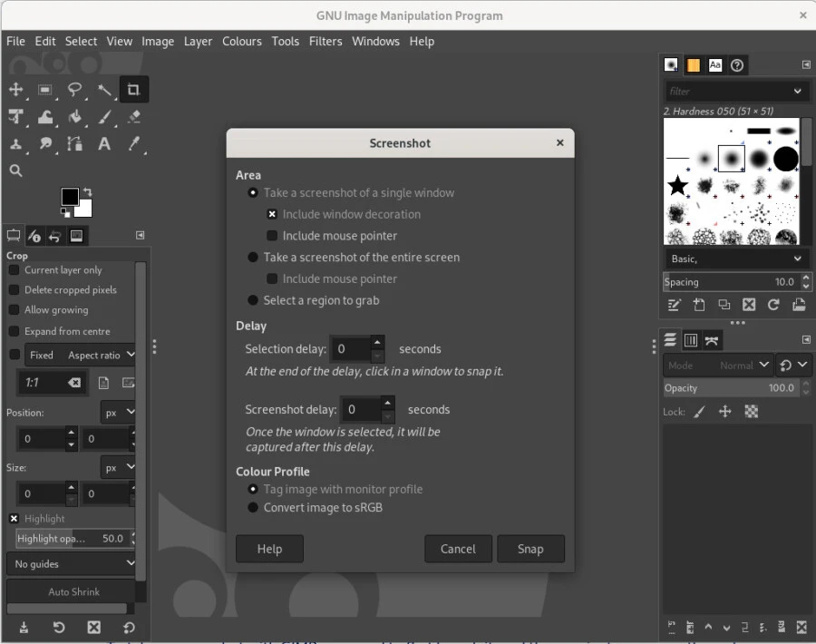
Task: Select the Colour Picker eyedropper tool
Action: pyautogui.click(x=134, y=144)
